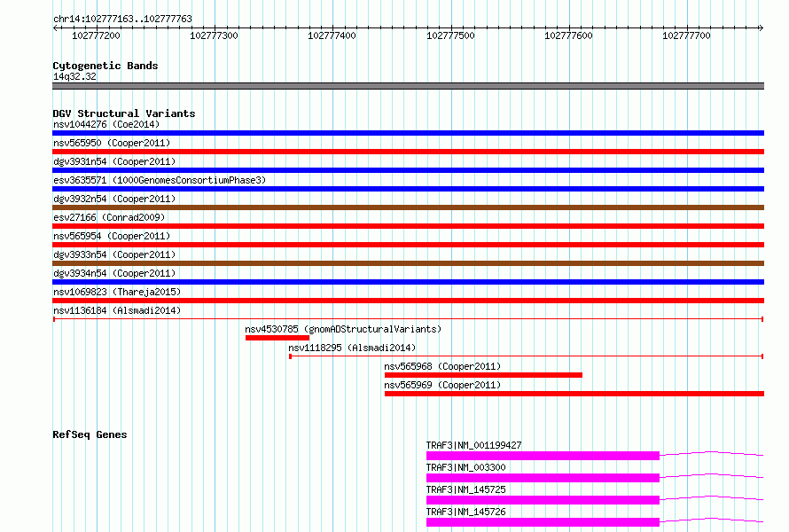Select the 14q32.32 band label
This screenshot has height=532, width=789.
pyautogui.click(x=74, y=76)
